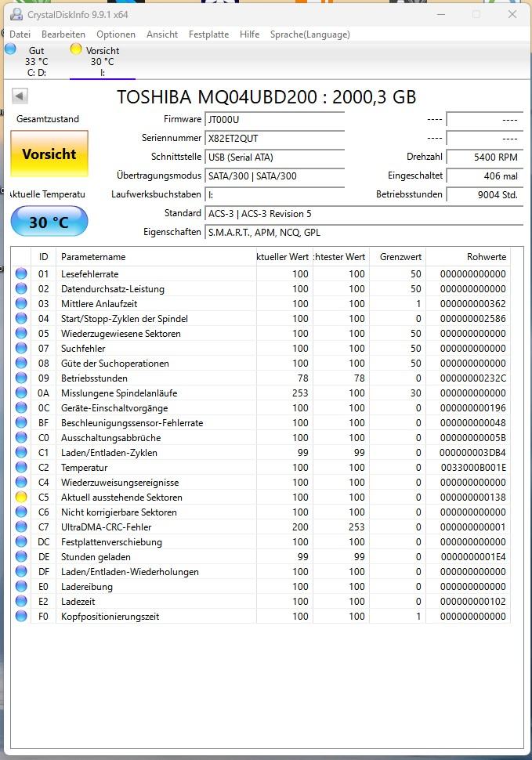Click the Grenzwert column header
The width and height of the screenshot is (532, 760).
point(398,257)
